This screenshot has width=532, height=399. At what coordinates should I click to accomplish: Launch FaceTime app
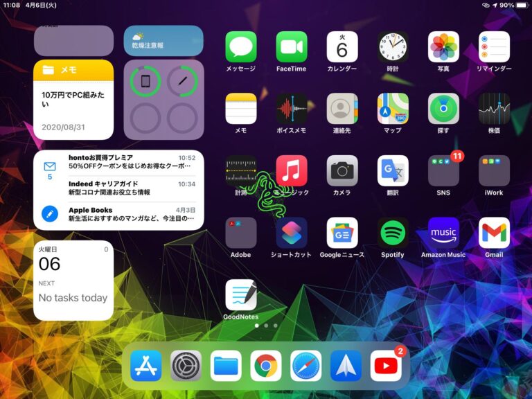[x=292, y=47]
